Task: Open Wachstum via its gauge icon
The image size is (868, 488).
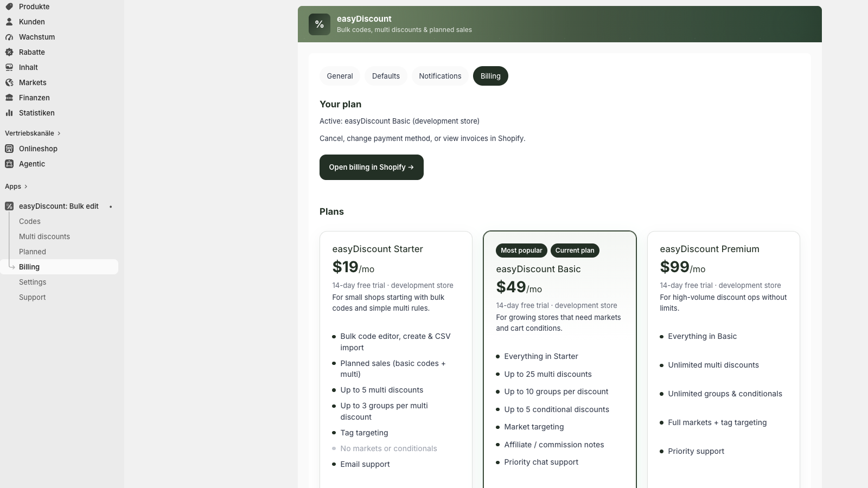Action: click(9, 37)
